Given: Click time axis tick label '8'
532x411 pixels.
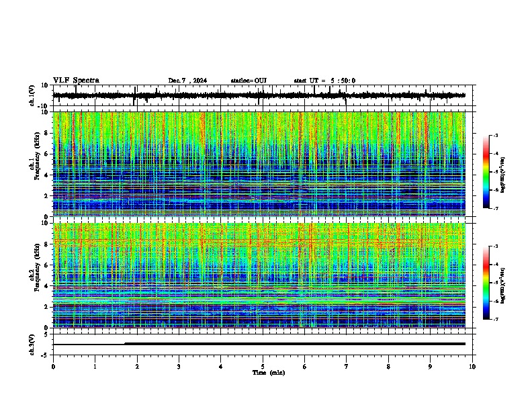Looking at the screenshot, I should tap(388, 367).
